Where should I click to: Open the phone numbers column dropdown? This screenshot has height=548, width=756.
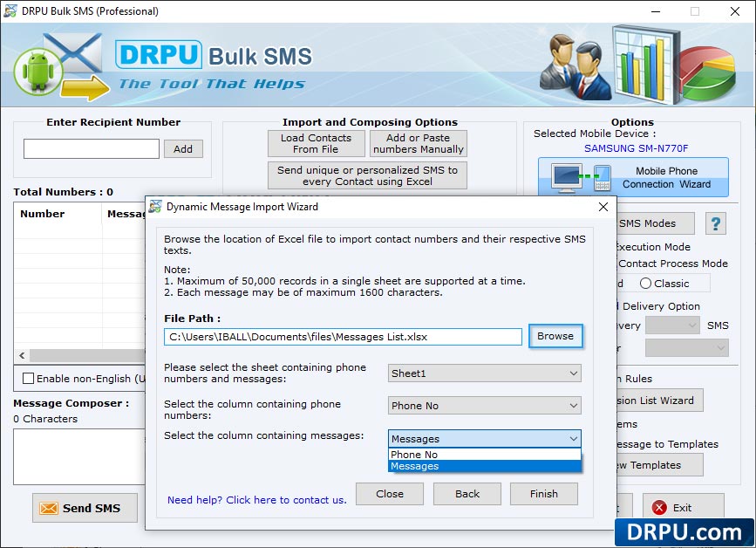[485, 406]
